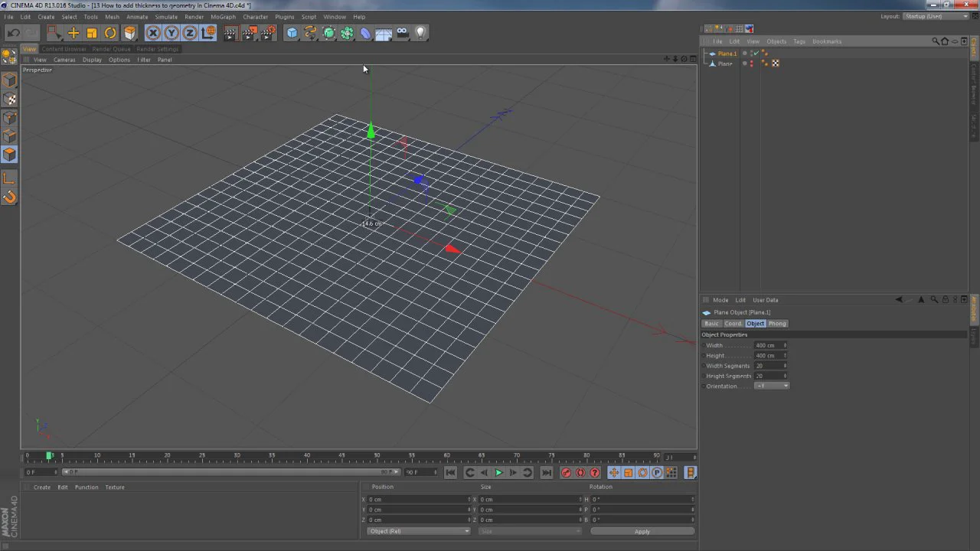Toggle visibility dots of Plane object
980x551 pixels.
[751, 64]
